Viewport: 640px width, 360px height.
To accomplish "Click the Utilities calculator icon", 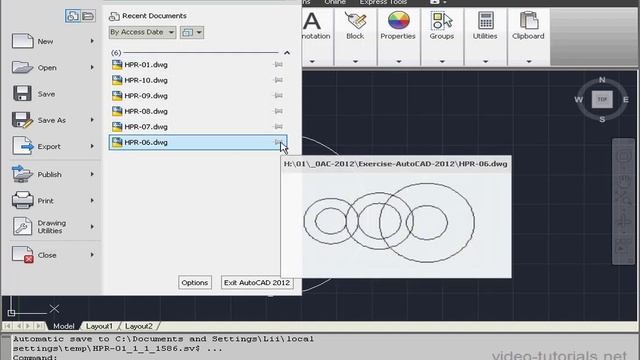I will click(x=485, y=20).
